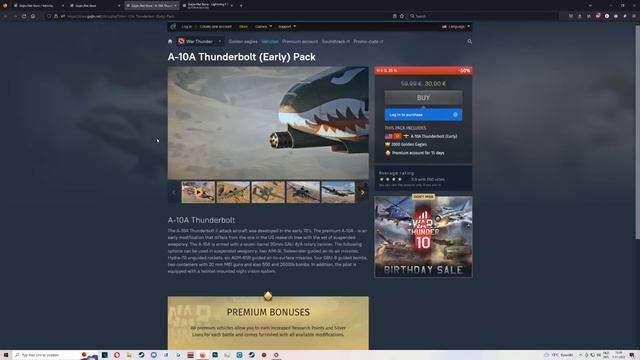Open the File Explorer folder in taskbar
The height and width of the screenshot is (360, 640).
click(129, 355)
